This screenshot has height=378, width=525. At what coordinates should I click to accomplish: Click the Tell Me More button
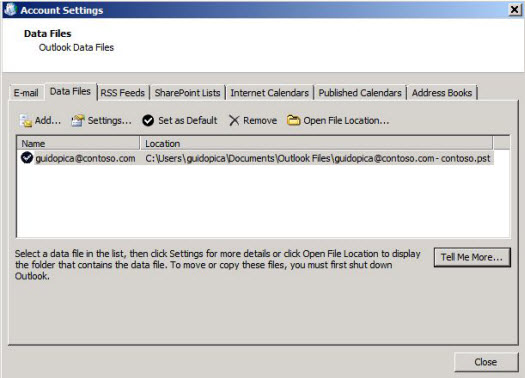pyautogui.click(x=472, y=257)
